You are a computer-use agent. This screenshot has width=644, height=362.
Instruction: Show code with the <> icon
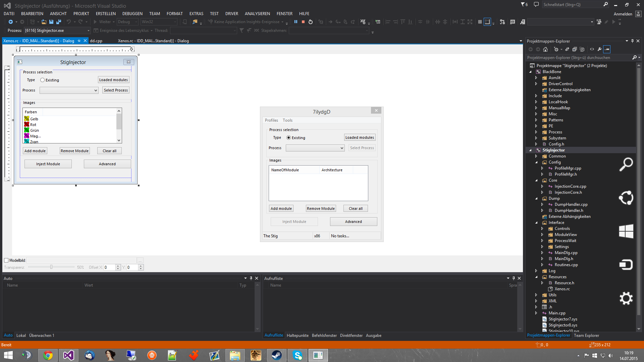tap(591, 49)
